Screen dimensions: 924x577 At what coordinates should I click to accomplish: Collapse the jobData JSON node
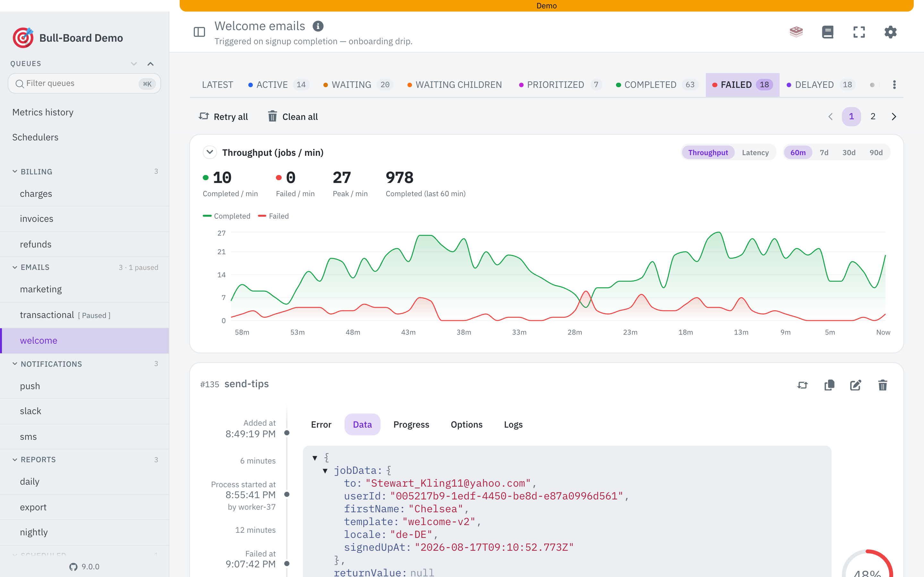(x=325, y=471)
